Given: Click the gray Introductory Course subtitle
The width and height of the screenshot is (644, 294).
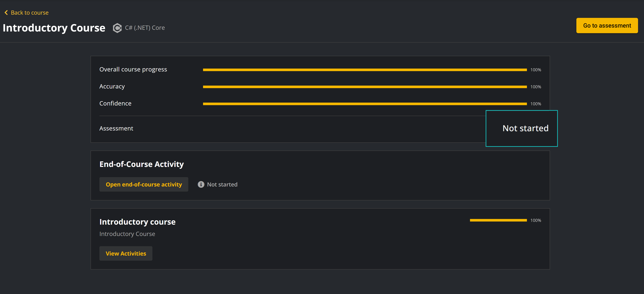Looking at the screenshot, I should [x=127, y=234].
